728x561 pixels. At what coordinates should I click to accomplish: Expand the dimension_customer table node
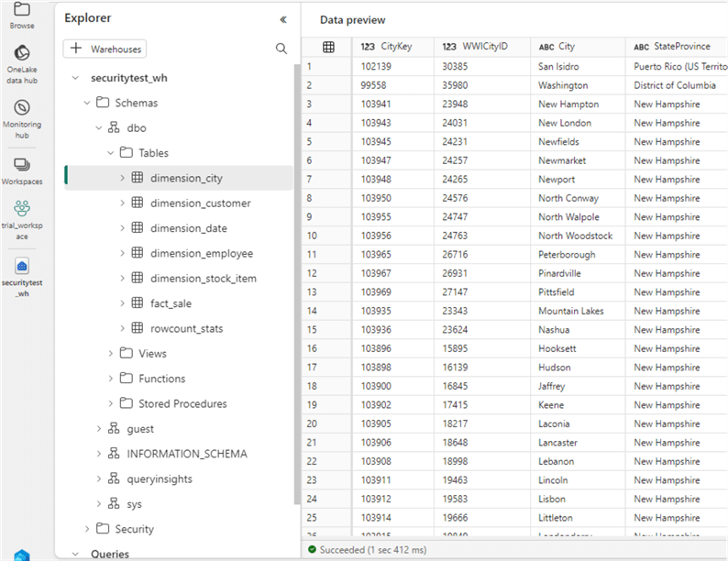point(122,203)
